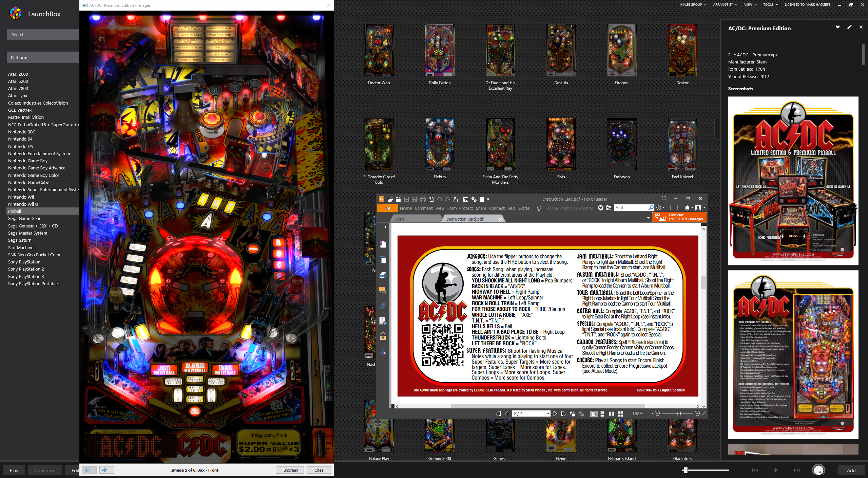Image resolution: width=868 pixels, height=478 pixels.
Task: Open Foxit quick access toolbar customize arrow
Action: pos(488,199)
